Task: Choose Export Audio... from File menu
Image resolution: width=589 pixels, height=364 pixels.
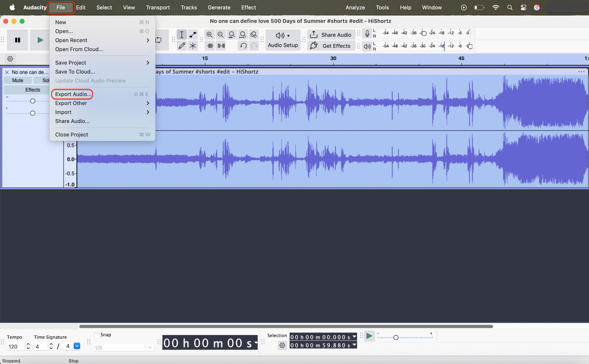Action: pyautogui.click(x=73, y=94)
